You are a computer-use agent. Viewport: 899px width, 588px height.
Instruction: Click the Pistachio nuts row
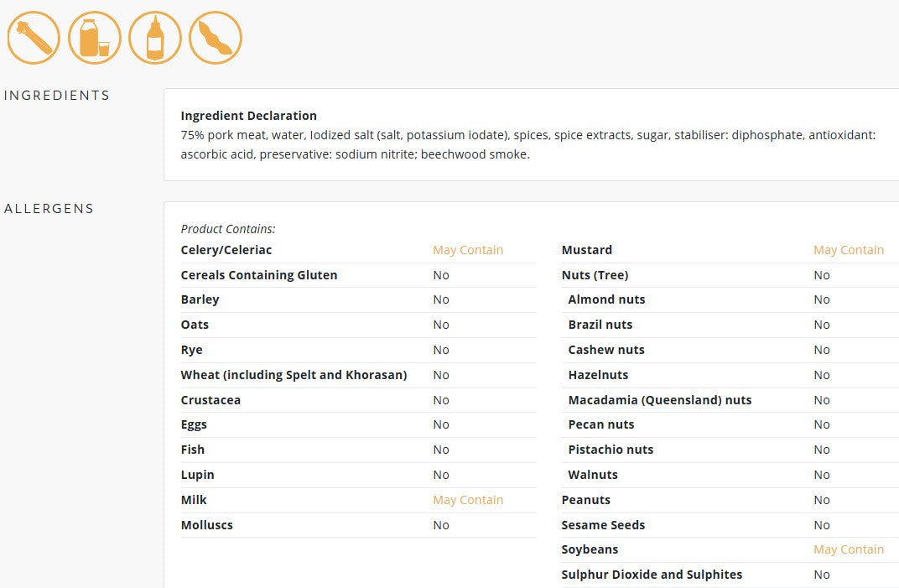[x=611, y=450]
